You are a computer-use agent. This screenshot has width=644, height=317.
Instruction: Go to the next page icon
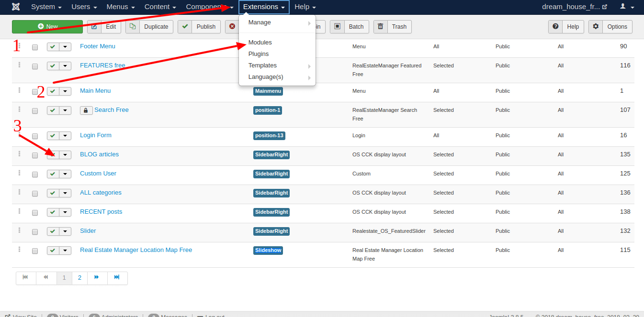coord(97,278)
